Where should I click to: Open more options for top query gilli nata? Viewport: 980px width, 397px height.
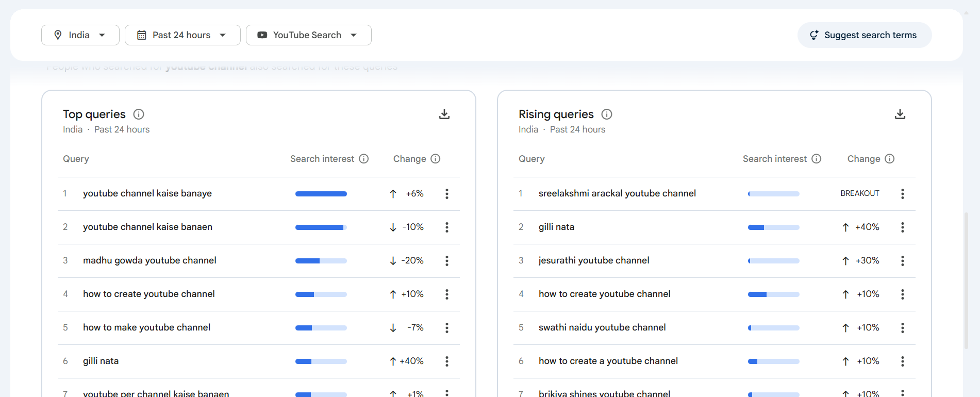[x=447, y=361]
